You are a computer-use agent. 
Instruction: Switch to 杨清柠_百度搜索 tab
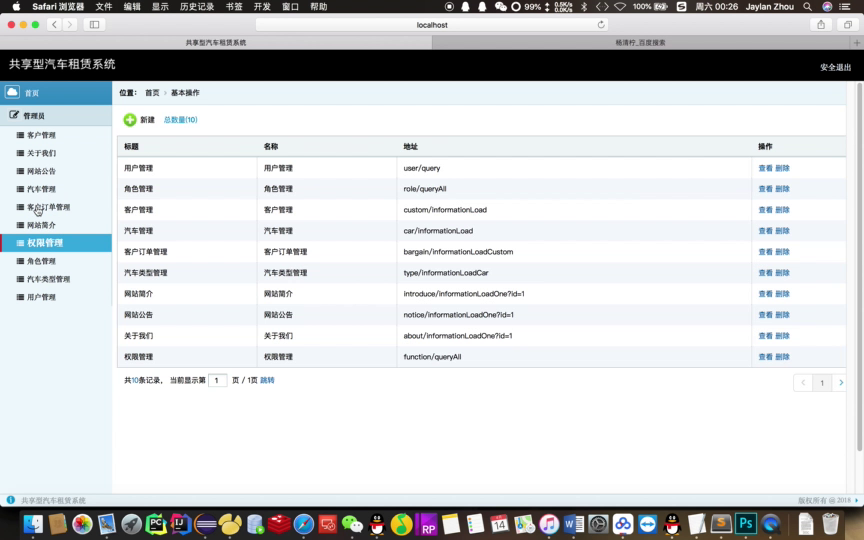pyautogui.click(x=640, y=42)
